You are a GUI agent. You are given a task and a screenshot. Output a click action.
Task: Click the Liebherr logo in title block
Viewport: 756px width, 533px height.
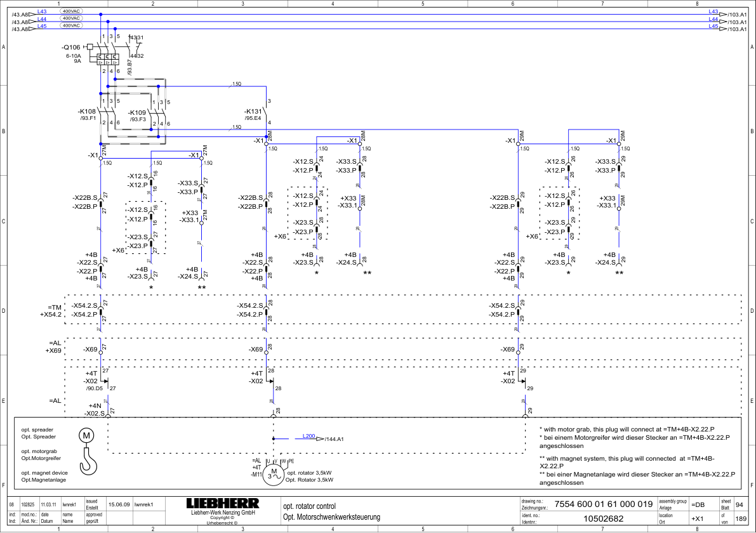[223, 504]
